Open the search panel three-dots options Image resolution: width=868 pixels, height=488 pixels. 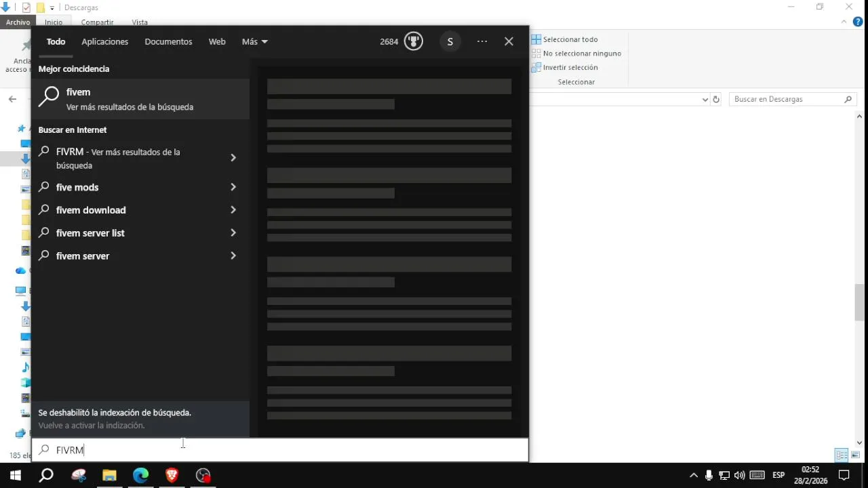(x=482, y=41)
